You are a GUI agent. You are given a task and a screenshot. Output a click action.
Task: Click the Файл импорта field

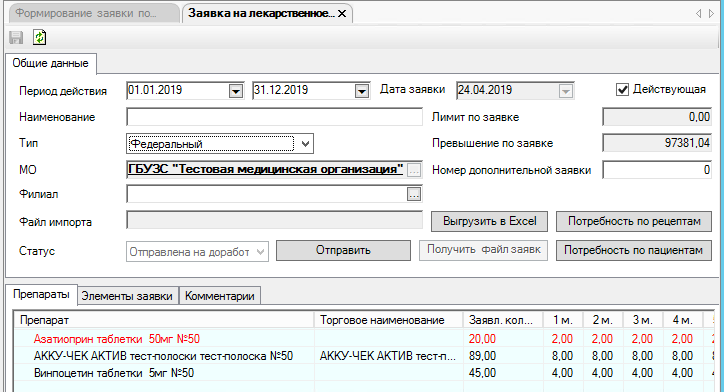point(274,221)
